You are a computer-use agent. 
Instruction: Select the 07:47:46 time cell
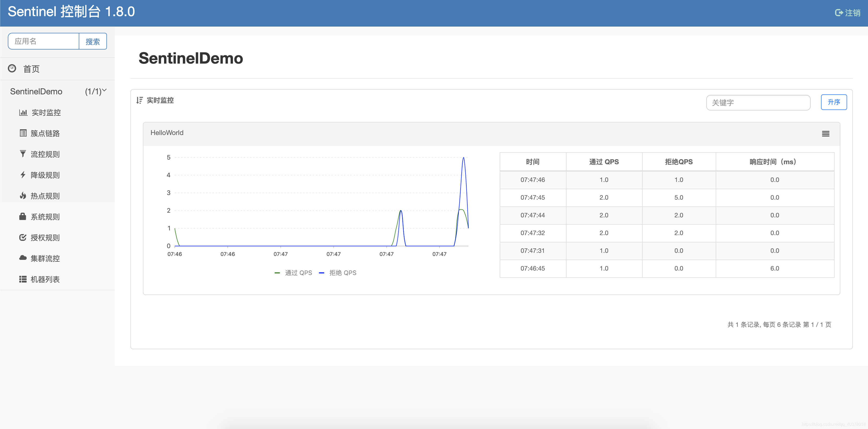(533, 180)
